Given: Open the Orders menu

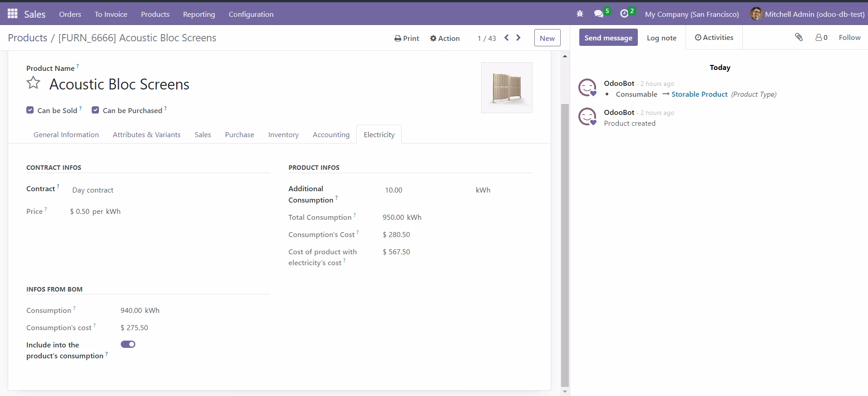Looking at the screenshot, I should [x=70, y=14].
